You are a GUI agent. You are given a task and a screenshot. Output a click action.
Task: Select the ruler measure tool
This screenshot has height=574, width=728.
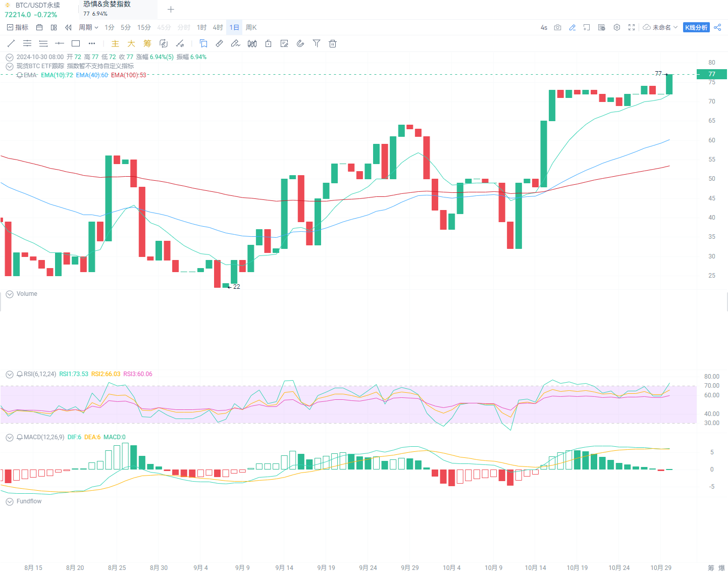click(220, 43)
